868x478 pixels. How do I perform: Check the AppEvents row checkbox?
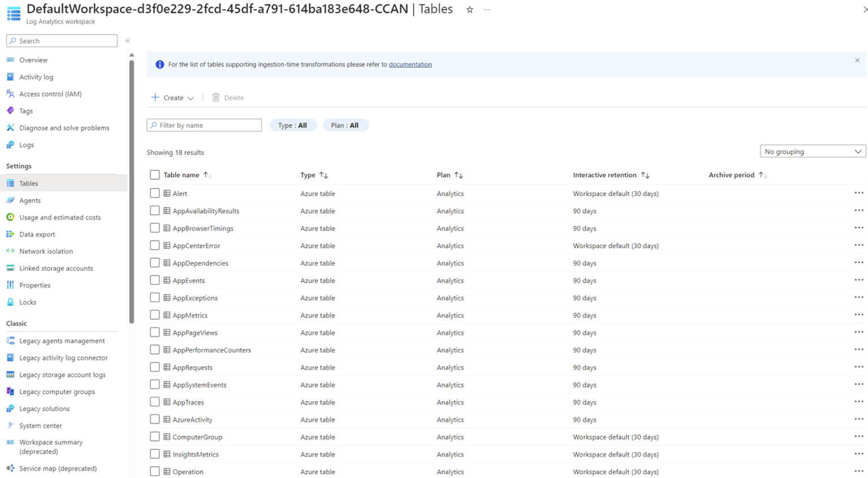click(x=155, y=280)
